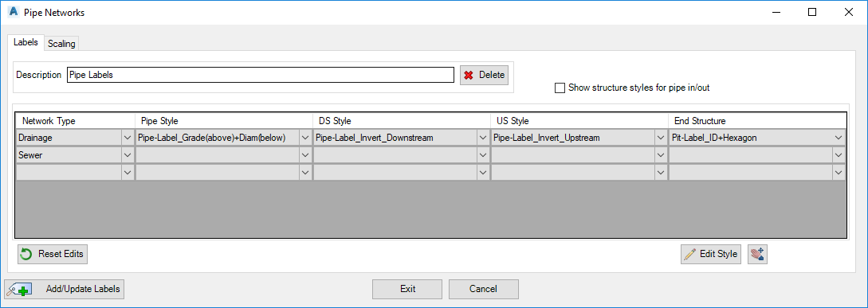
Task: Switch to the Scaling tab
Action: point(61,44)
